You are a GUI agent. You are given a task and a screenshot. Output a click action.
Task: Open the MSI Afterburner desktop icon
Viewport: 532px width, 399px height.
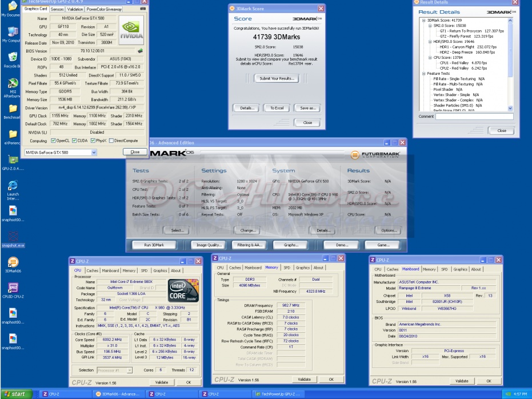(13, 82)
